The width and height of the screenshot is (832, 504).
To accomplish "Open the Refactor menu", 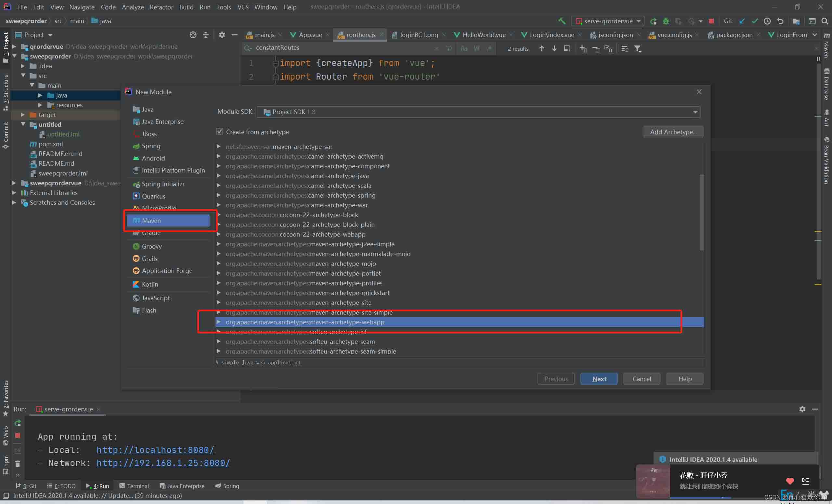I will click(x=161, y=7).
